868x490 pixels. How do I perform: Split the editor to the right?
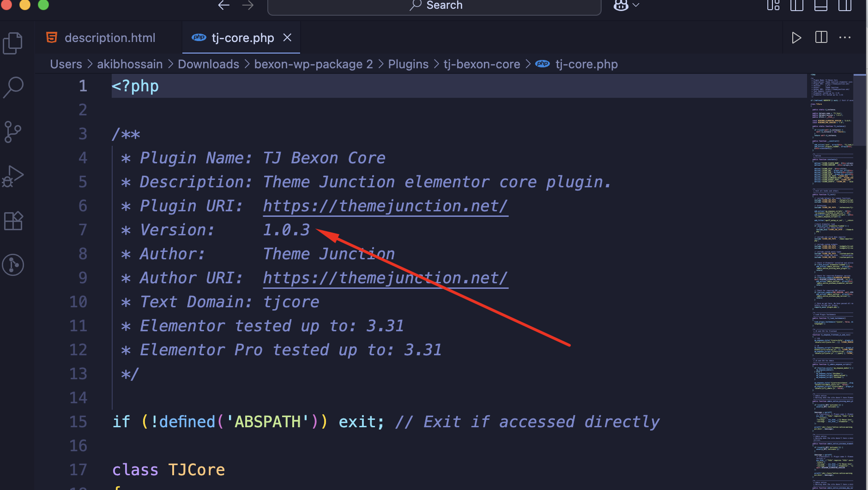[x=821, y=37]
